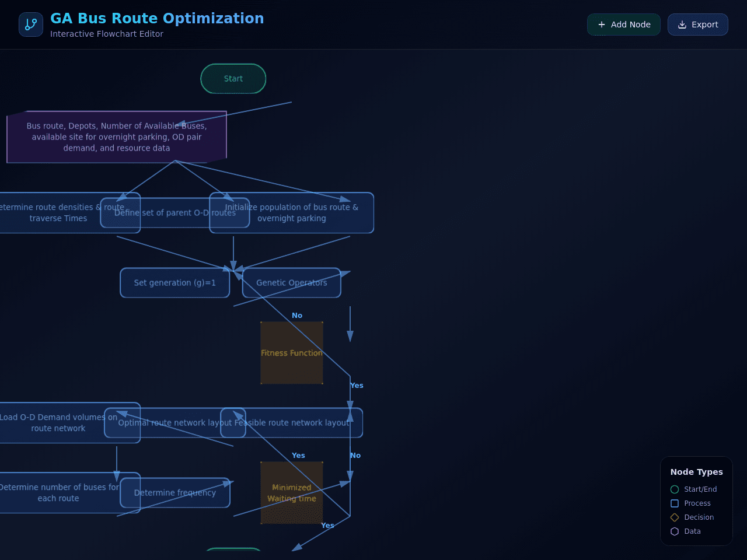This screenshot has width=747, height=560.
Task: Click the download icon in Export
Action: (x=682, y=24)
